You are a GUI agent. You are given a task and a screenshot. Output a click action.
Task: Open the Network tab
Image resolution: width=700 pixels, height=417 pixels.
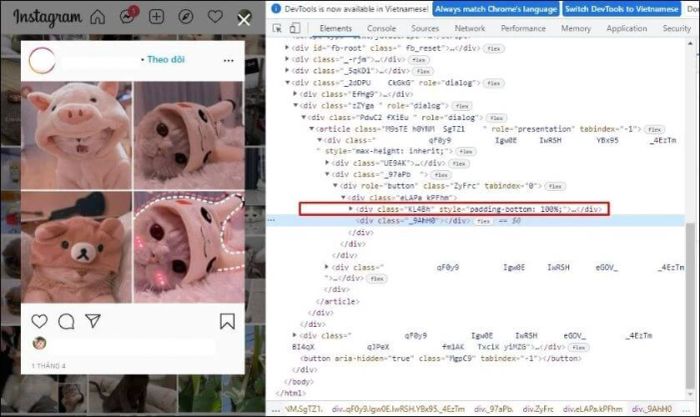[x=470, y=29]
